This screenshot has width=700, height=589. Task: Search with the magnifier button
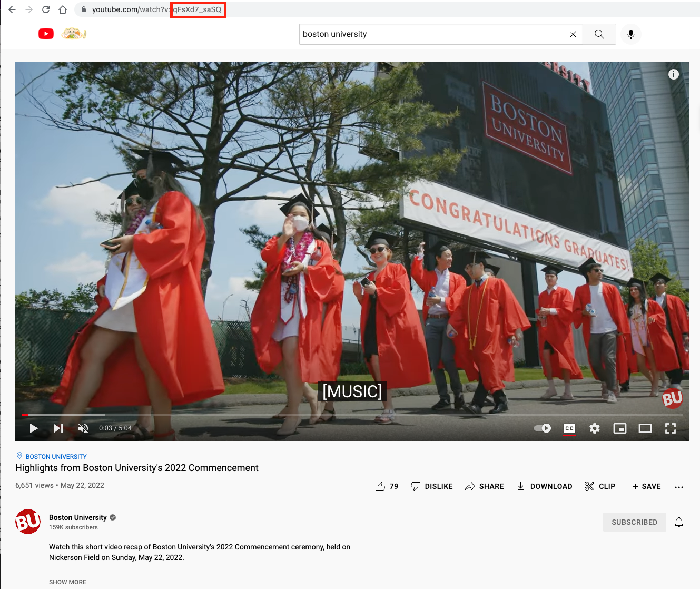tap(599, 34)
